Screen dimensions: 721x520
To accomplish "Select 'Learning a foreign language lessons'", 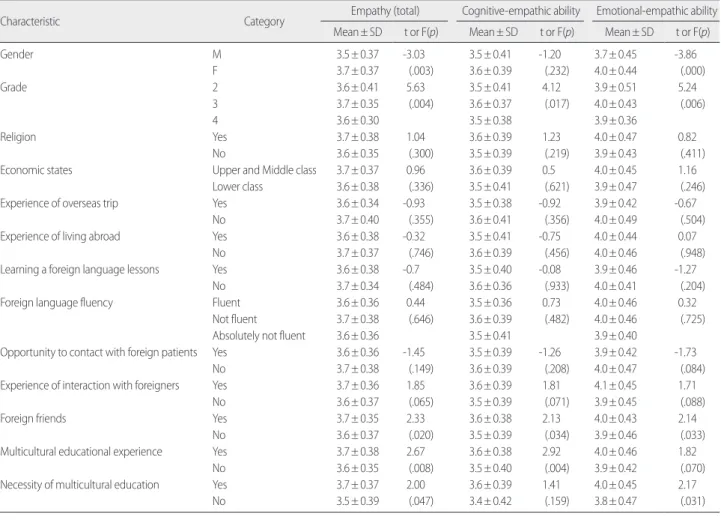I will pos(80,269).
